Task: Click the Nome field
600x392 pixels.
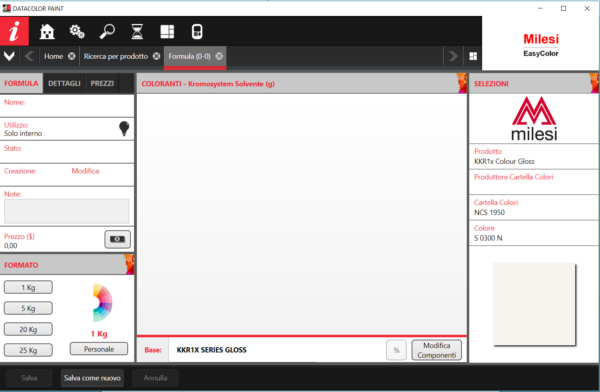Action: [x=67, y=106]
